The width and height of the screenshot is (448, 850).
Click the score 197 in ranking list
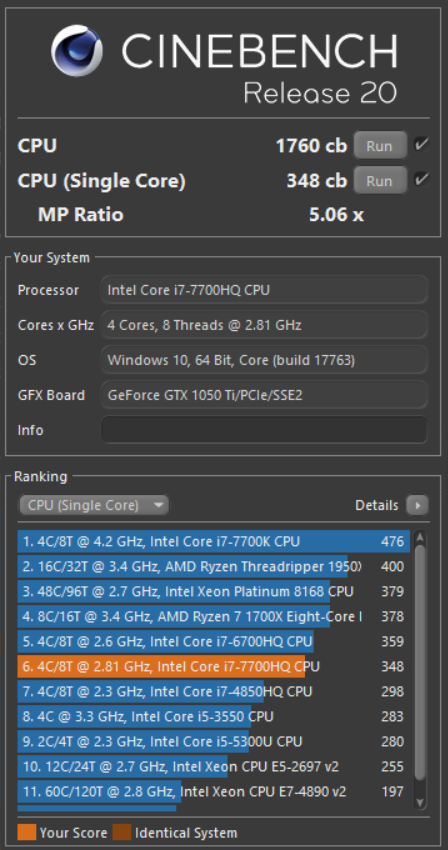tap(392, 791)
